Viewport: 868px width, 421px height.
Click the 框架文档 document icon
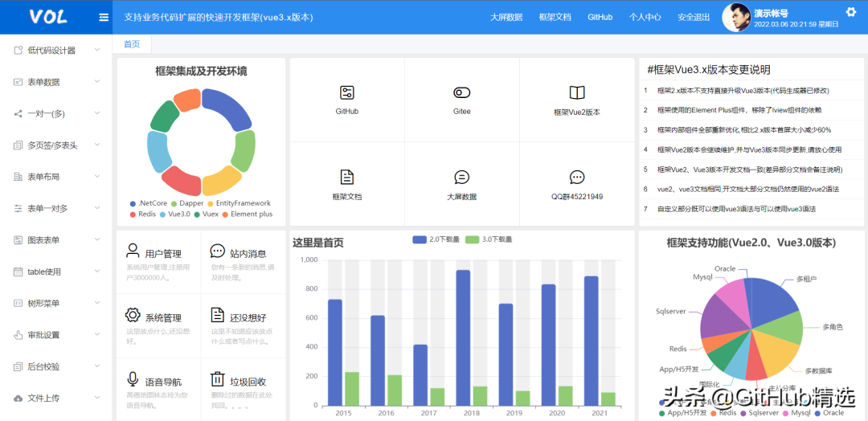[346, 177]
